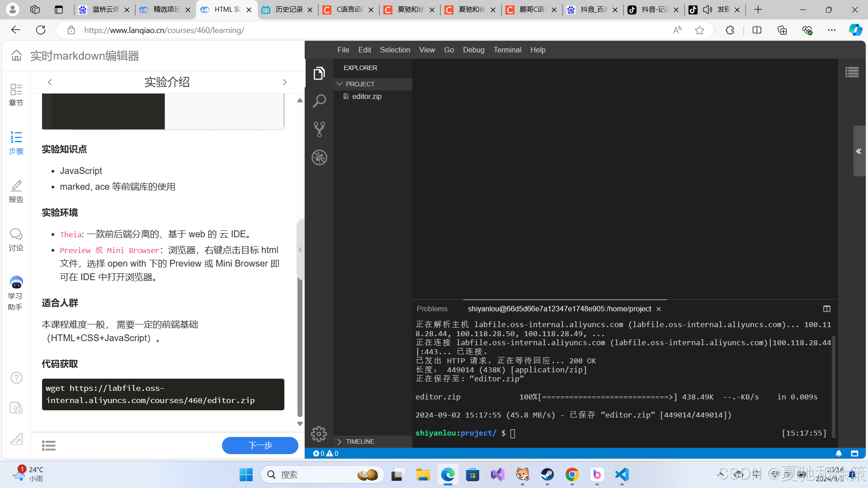The image size is (868, 488).
Task: Go to next section with right chevron
Action: (x=284, y=82)
